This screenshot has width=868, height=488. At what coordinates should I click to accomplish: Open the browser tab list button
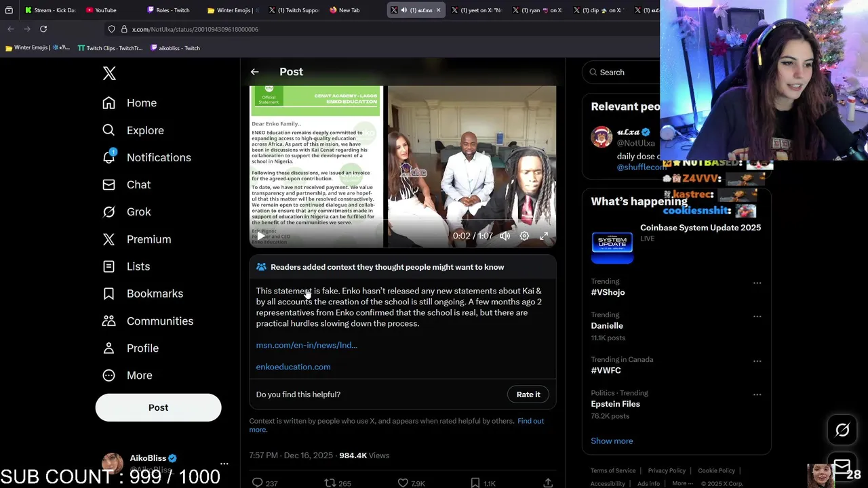pyautogui.click(x=9, y=10)
